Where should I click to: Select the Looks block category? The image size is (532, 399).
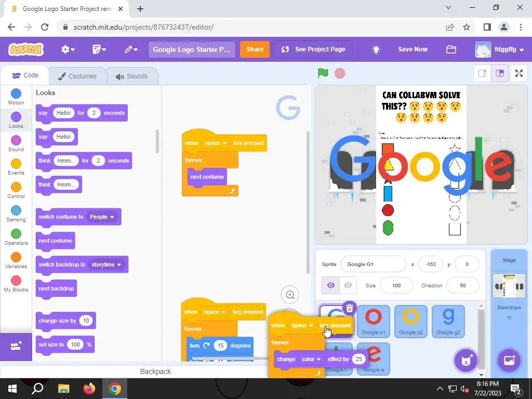tap(16, 120)
